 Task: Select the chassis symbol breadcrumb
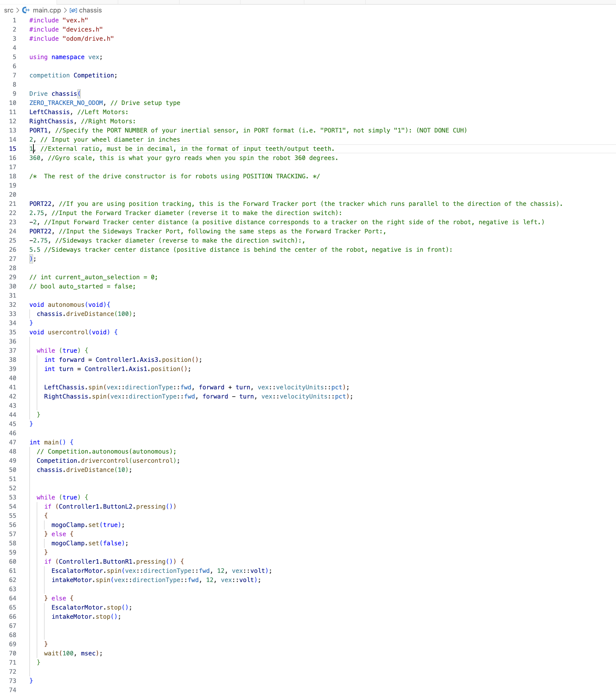90,10
